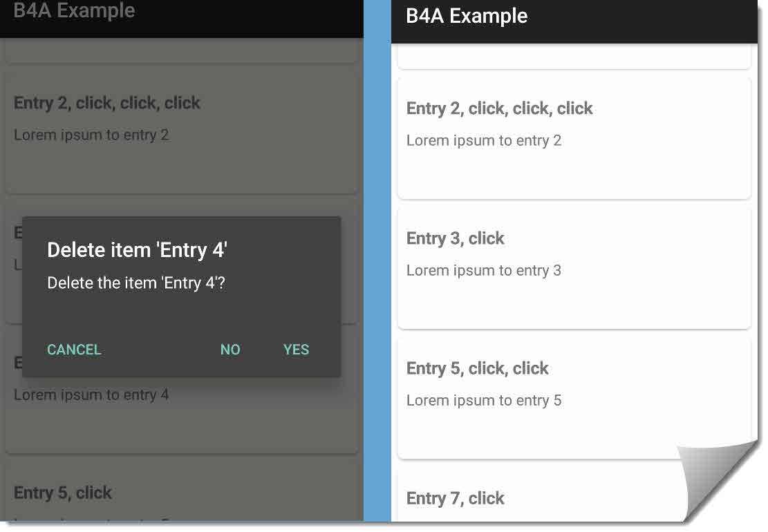Select the "Entry 3, click" list item

click(456, 238)
